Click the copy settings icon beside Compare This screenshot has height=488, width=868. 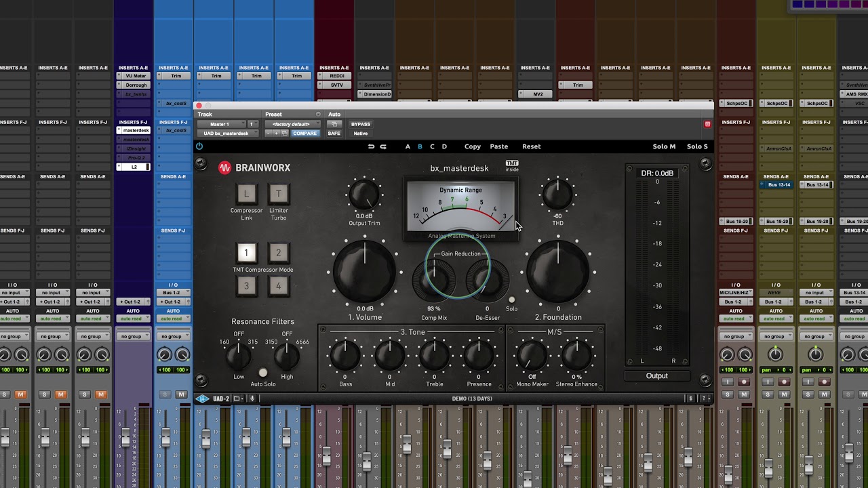click(285, 134)
